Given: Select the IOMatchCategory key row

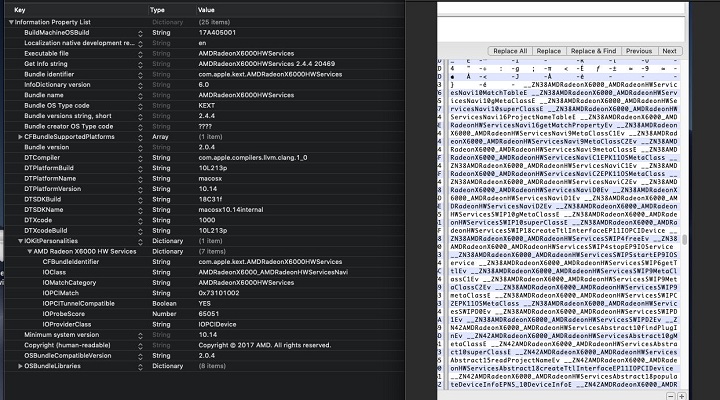Looking at the screenshot, I should 69,283.
